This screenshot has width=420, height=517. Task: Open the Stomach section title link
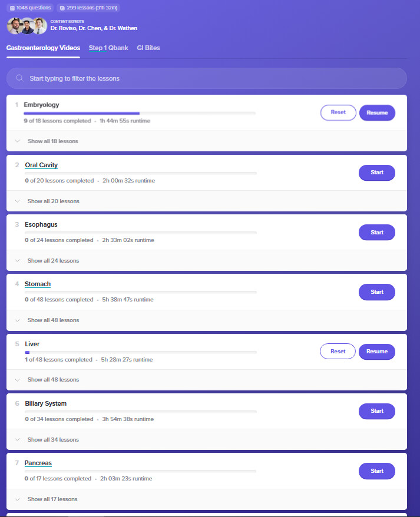click(x=38, y=284)
